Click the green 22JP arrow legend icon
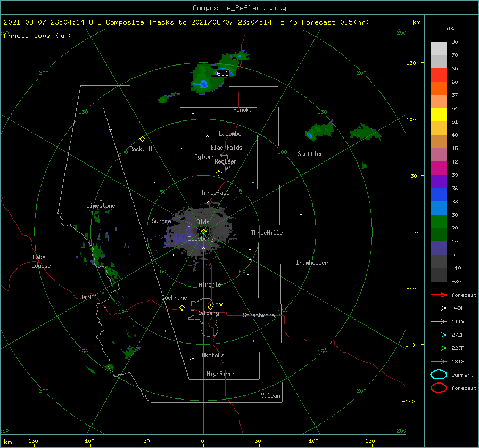The width and height of the screenshot is (479, 448). point(439,348)
